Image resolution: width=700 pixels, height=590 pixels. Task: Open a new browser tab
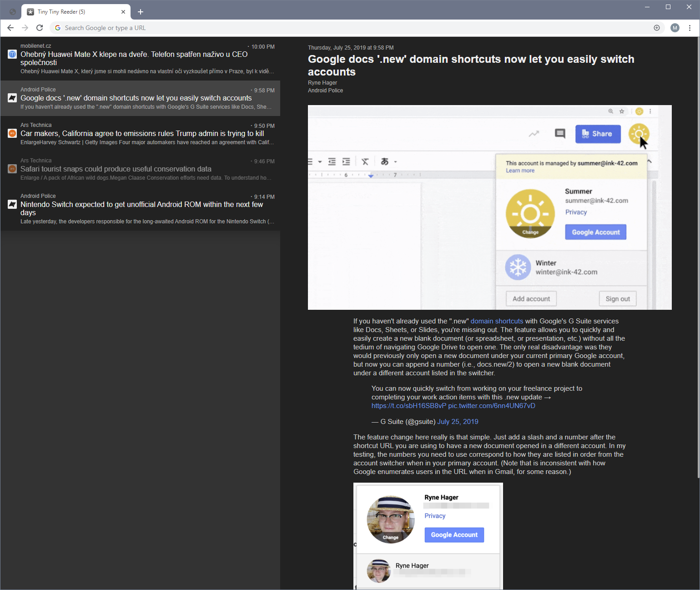141,12
